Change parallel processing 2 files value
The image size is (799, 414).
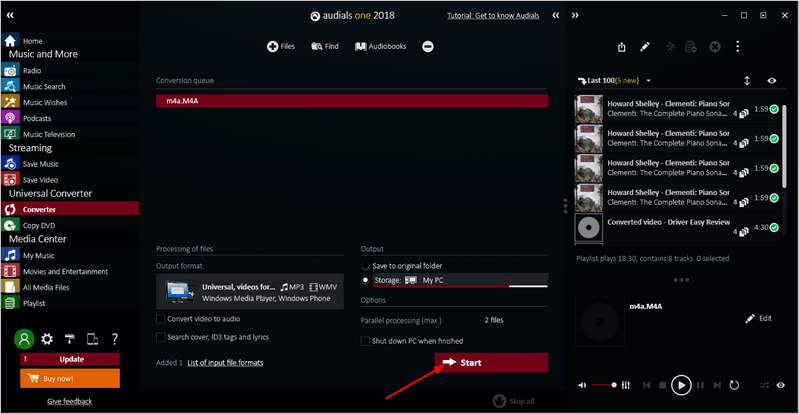pos(493,320)
